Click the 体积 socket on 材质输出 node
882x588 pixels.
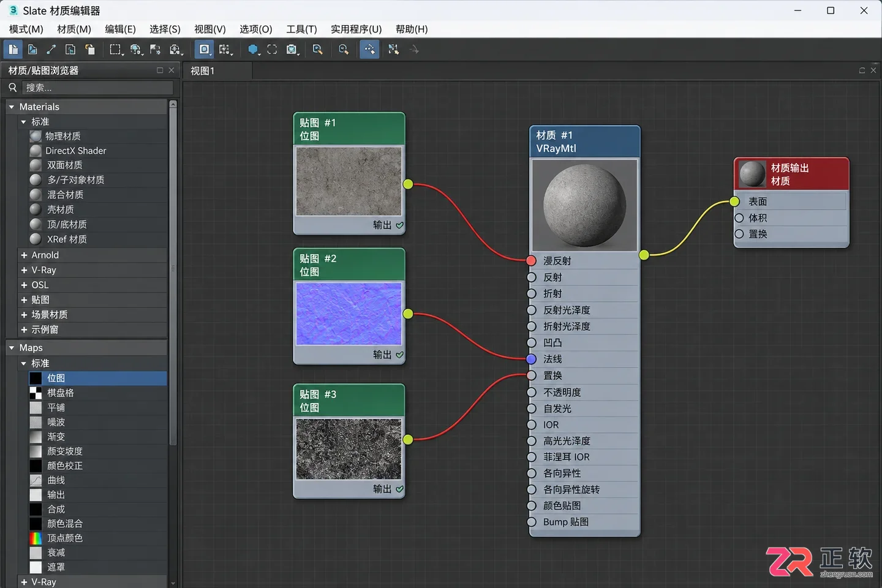pyautogui.click(x=739, y=218)
